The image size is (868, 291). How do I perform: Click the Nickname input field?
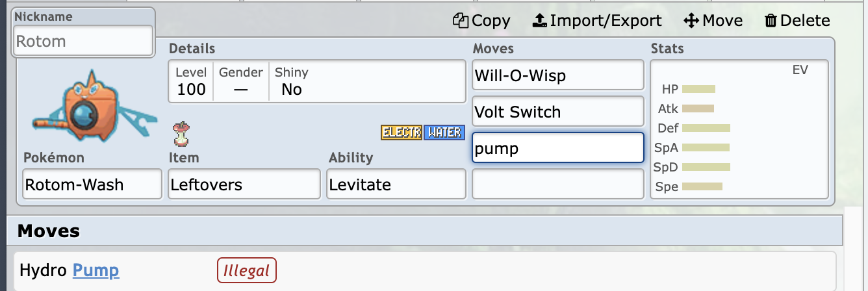coord(83,41)
